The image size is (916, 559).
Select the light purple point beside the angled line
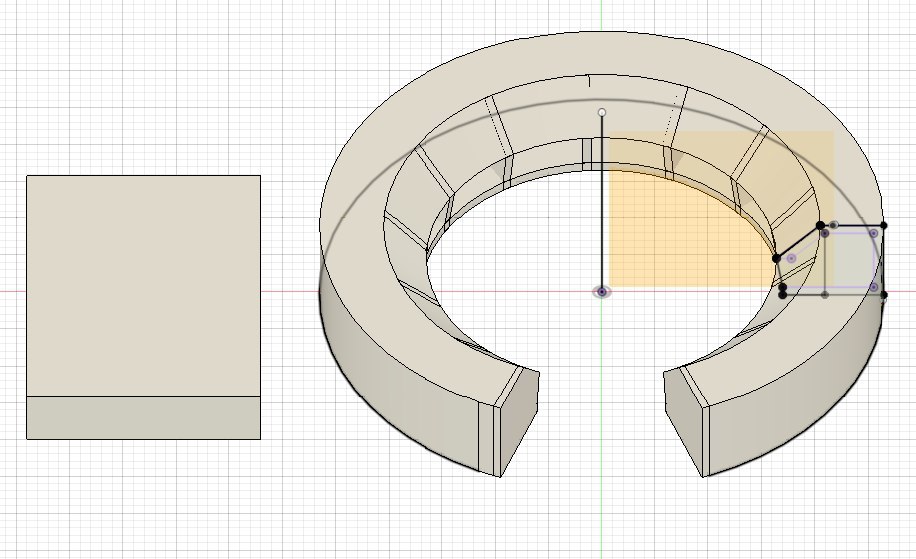[792, 258]
